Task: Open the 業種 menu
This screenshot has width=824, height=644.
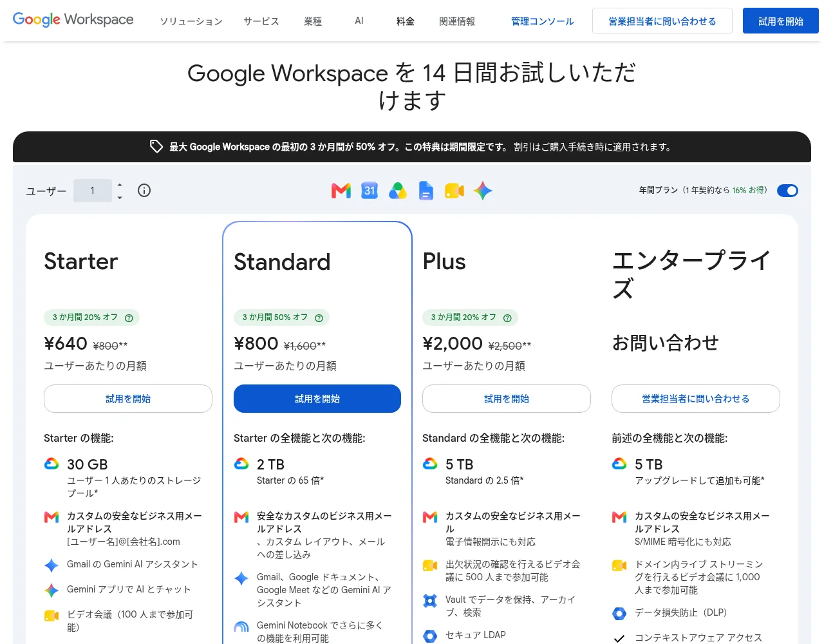Action: point(313,21)
